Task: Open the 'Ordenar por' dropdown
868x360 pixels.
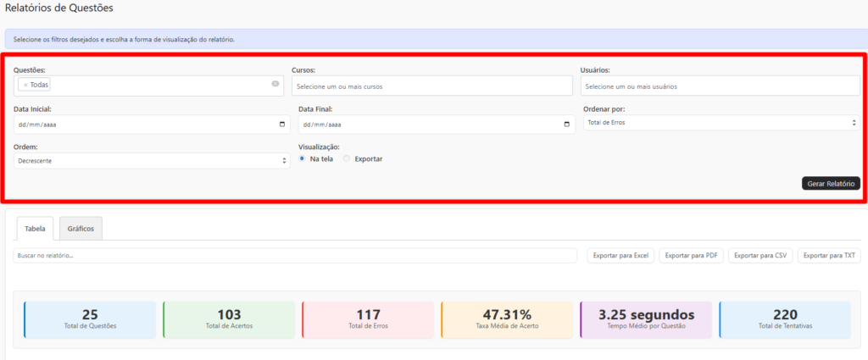Action: [721, 123]
